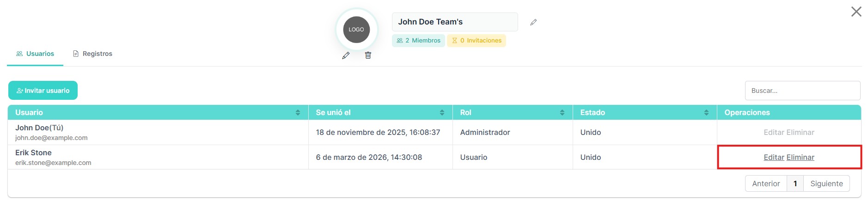
Task: Click Editar link for Erik Stone
Action: (774, 158)
